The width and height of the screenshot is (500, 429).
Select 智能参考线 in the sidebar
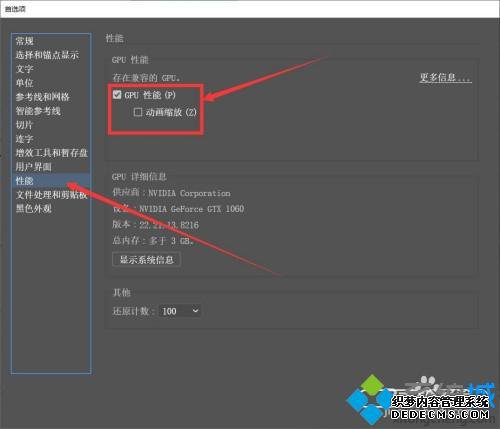[38, 111]
